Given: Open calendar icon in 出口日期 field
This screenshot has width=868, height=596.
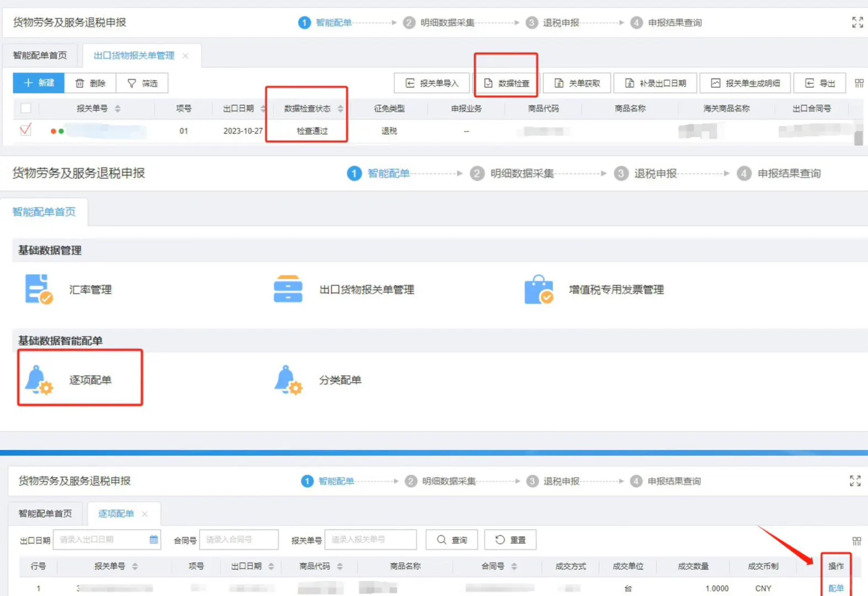Looking at the screenshot, I should 153,540.
